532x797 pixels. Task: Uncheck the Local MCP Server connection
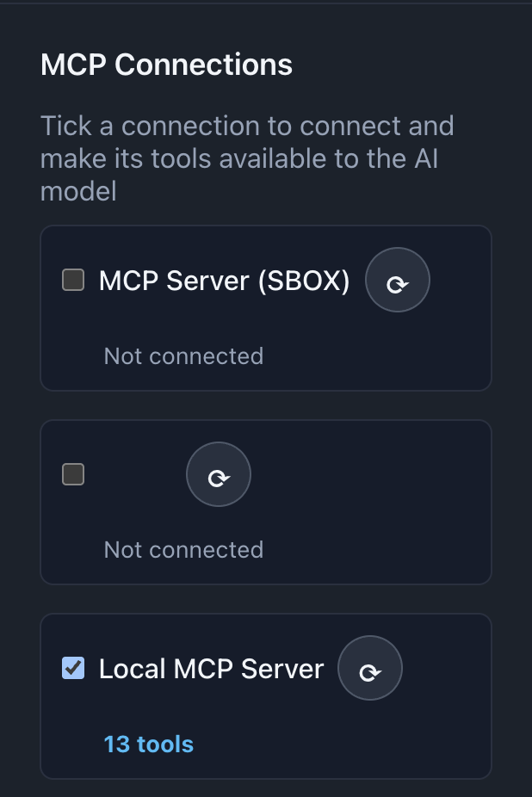point(72,668)
